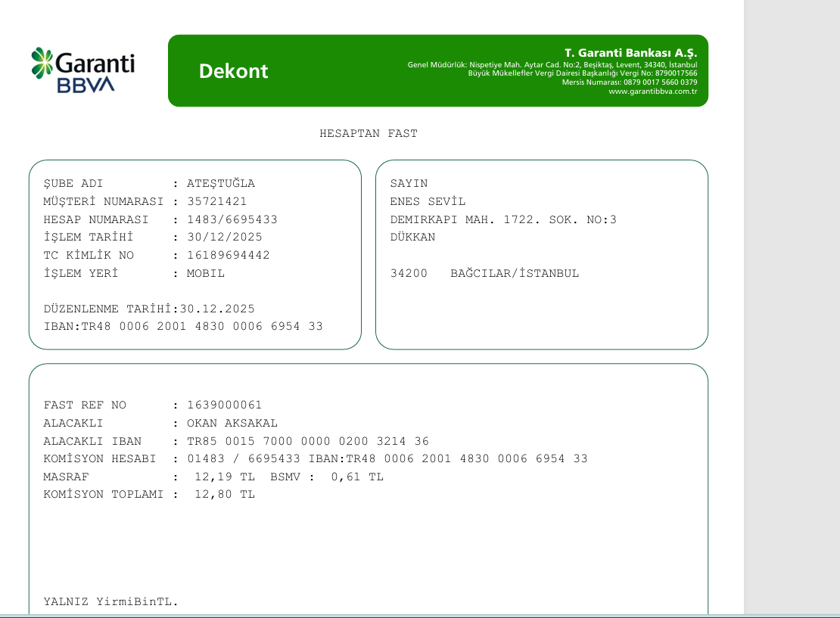
Task: Select KOMİSYON TOPLAMI 12,80 TL
Action: 225,495
